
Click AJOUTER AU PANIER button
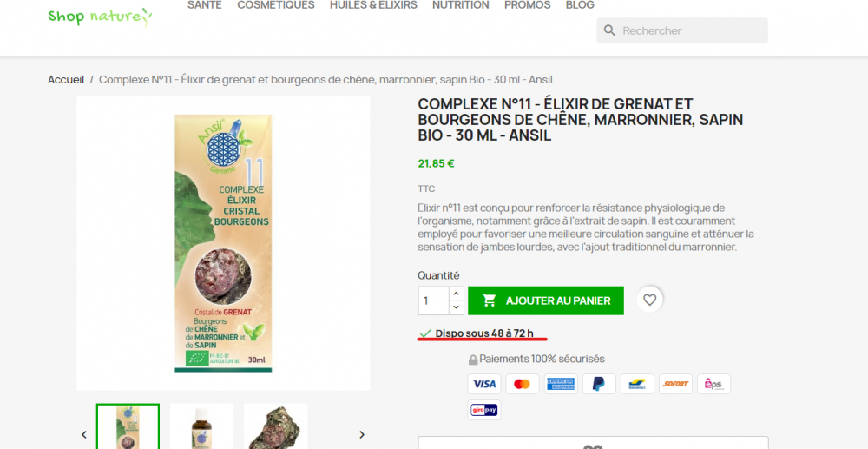[546, 300]
